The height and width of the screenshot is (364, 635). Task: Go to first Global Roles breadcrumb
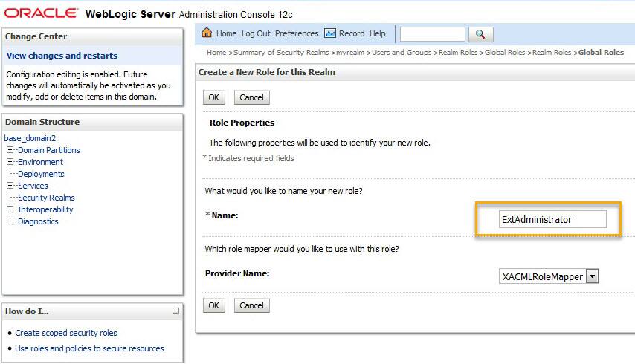(505, 53)
